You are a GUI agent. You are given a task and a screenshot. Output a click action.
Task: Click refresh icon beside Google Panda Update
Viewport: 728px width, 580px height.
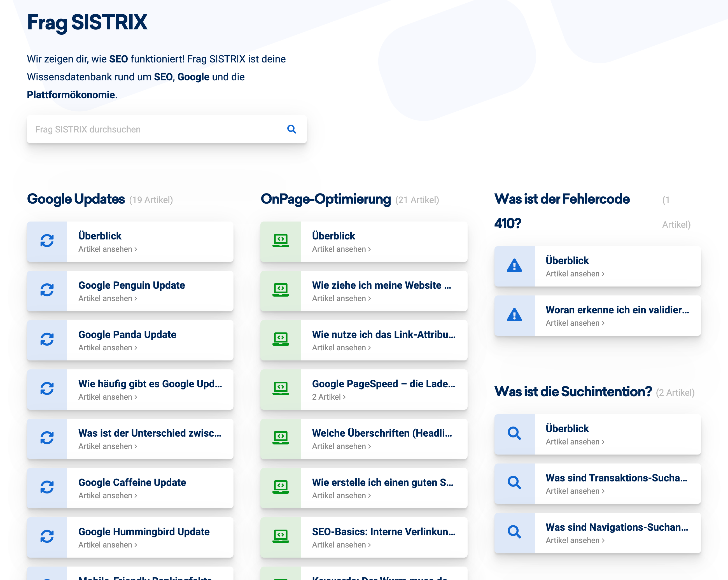(47, 339)
